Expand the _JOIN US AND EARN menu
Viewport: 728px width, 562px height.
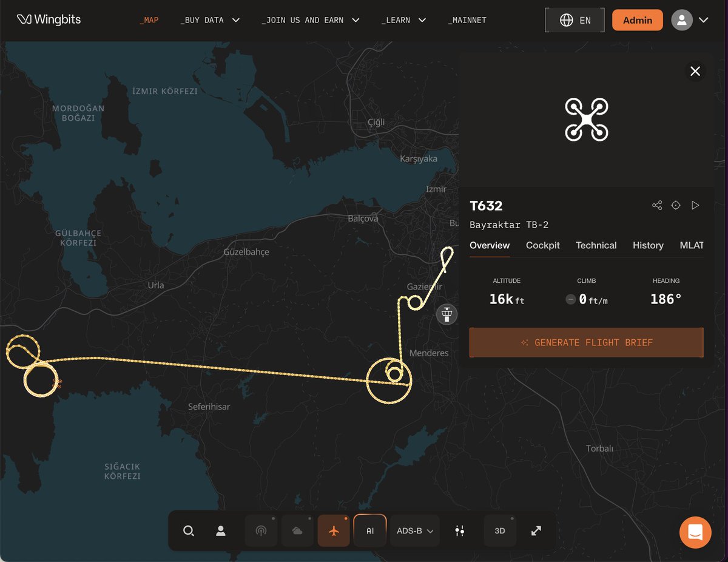(311, 20)
